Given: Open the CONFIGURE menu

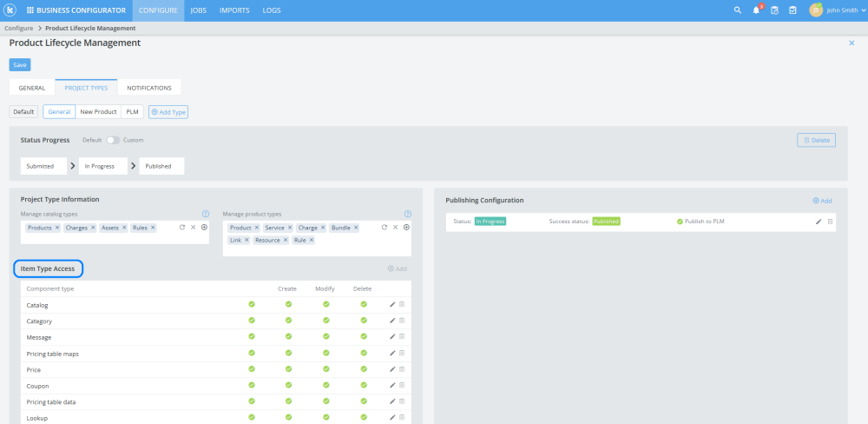Looking at the screenshot, I should coord(158,10).
